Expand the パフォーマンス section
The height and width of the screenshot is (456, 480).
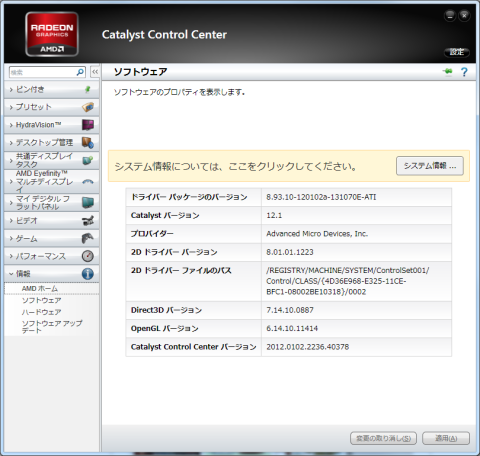(52, 256)
